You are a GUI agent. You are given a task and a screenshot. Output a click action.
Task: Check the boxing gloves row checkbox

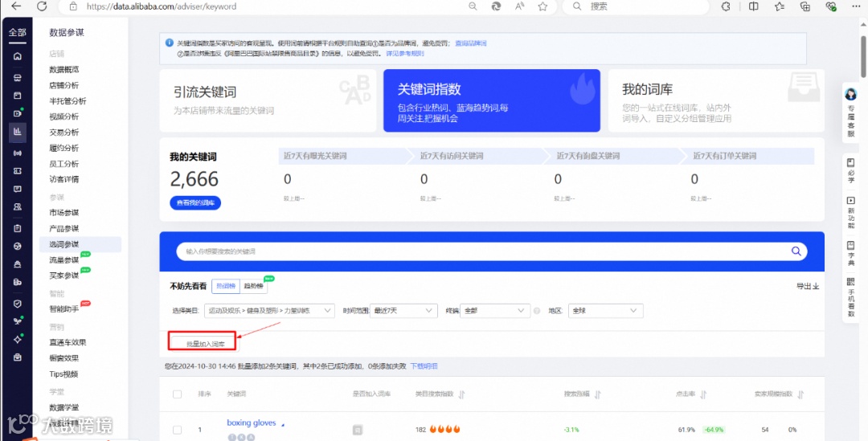(177, 430)
